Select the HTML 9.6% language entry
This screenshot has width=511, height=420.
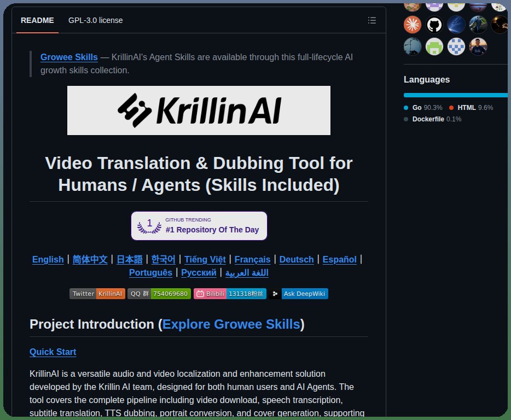coord(471,108)
